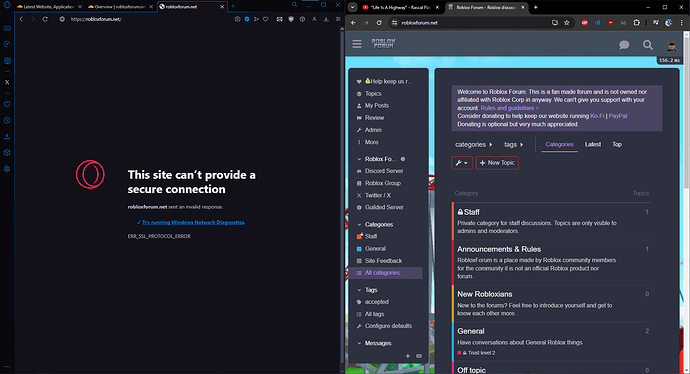
Task: Click Try running Windows Network Diagnostics link
Action: (x=193, y=222)
